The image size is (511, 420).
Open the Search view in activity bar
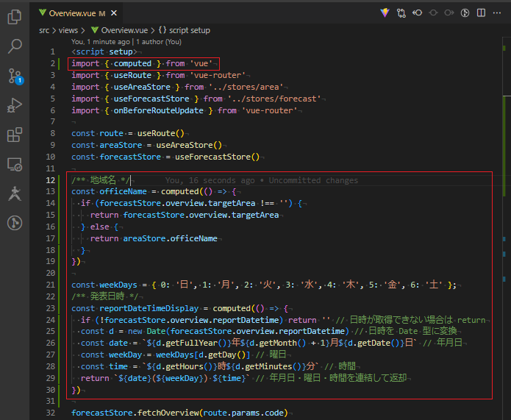click(x=15, y=46)
